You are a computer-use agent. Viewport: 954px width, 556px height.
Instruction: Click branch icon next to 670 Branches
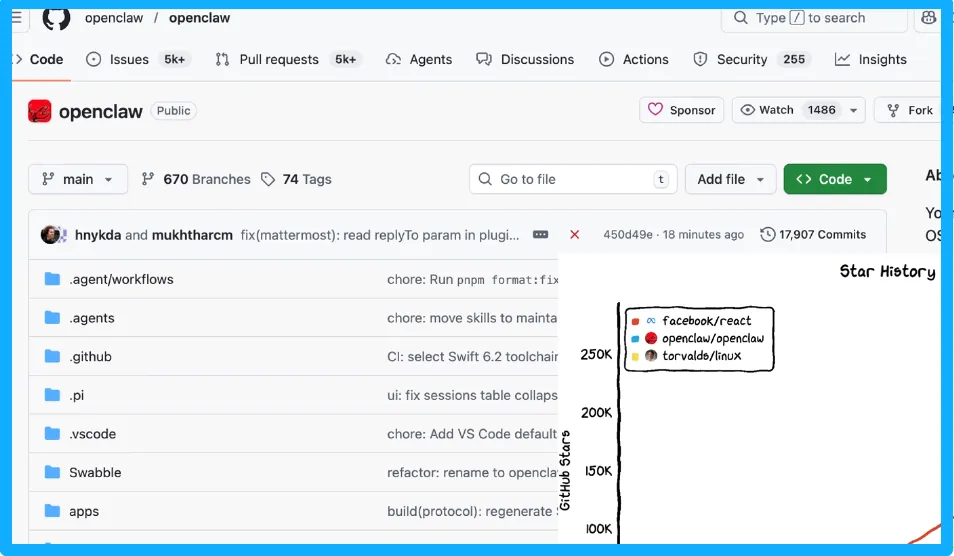tap(147, 179)
